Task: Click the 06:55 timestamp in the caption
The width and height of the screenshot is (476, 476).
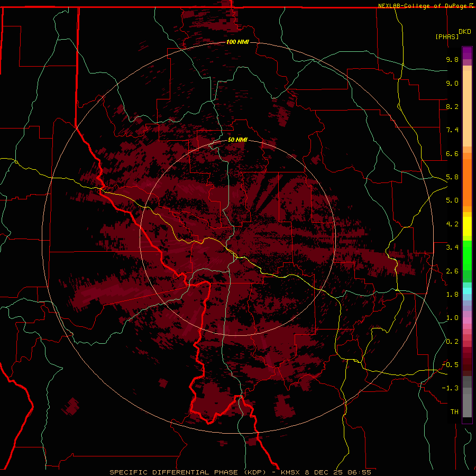Action: [x=359, y=472]
